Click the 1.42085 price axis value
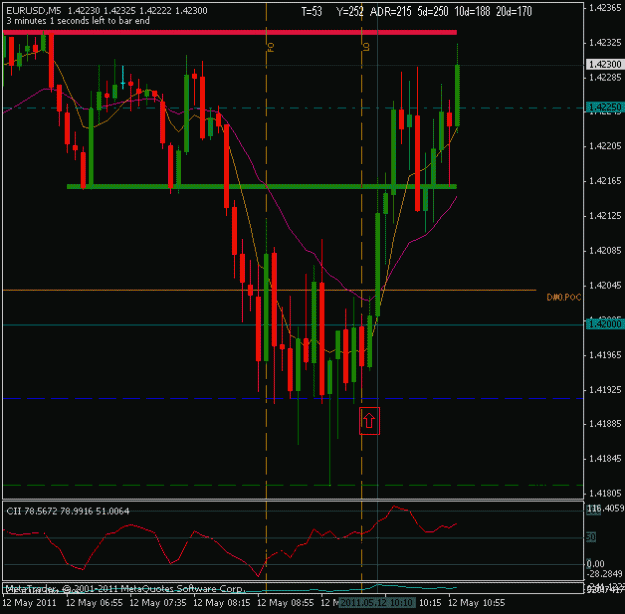 [605, 251]
